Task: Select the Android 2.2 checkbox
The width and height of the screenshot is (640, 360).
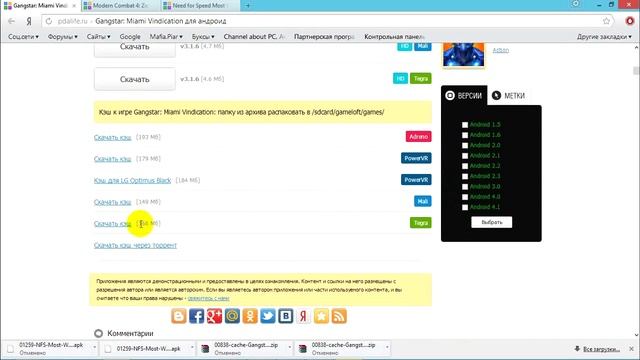Action: coord(465,166)
